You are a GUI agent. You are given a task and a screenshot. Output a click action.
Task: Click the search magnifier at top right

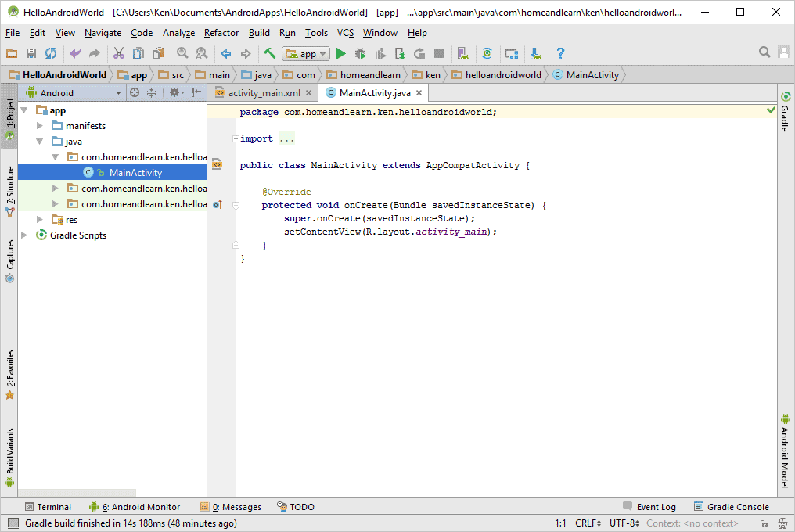[764, 52]
